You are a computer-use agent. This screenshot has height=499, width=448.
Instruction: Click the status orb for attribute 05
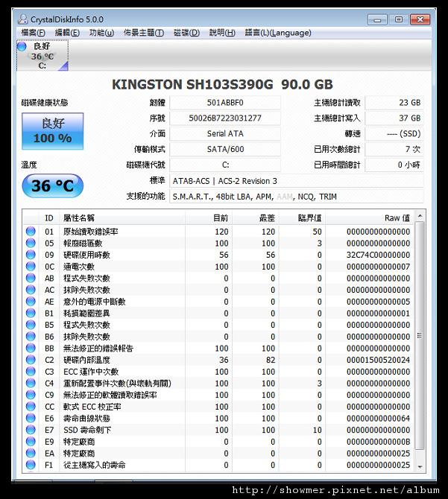[x=31, y=243]
